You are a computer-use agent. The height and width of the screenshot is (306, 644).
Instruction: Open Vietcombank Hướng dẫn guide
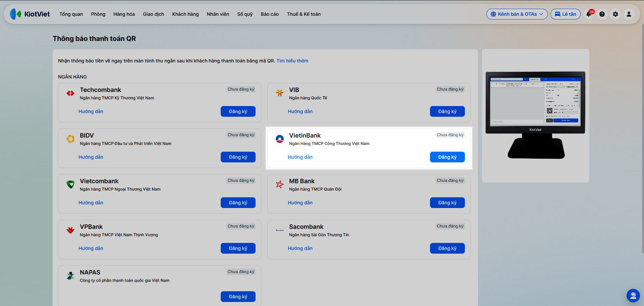pyautogui.click(x=91, y=203)
